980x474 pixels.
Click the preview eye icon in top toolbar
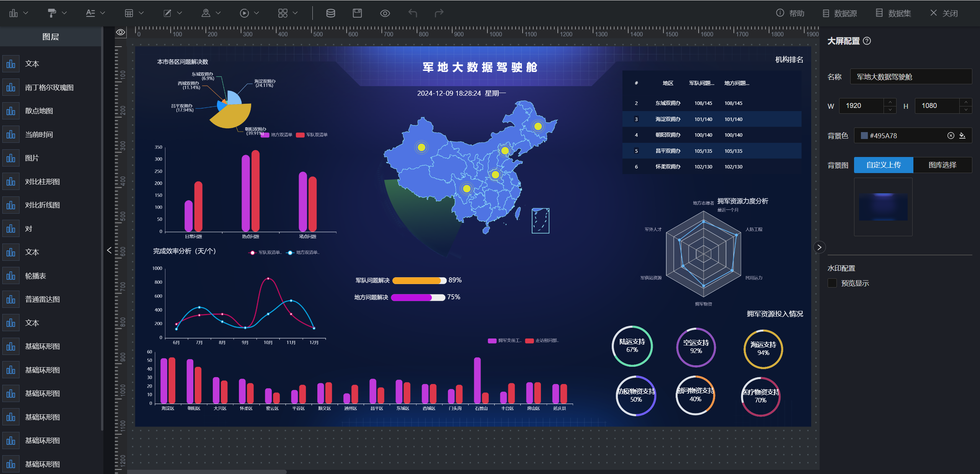[385, 13]
